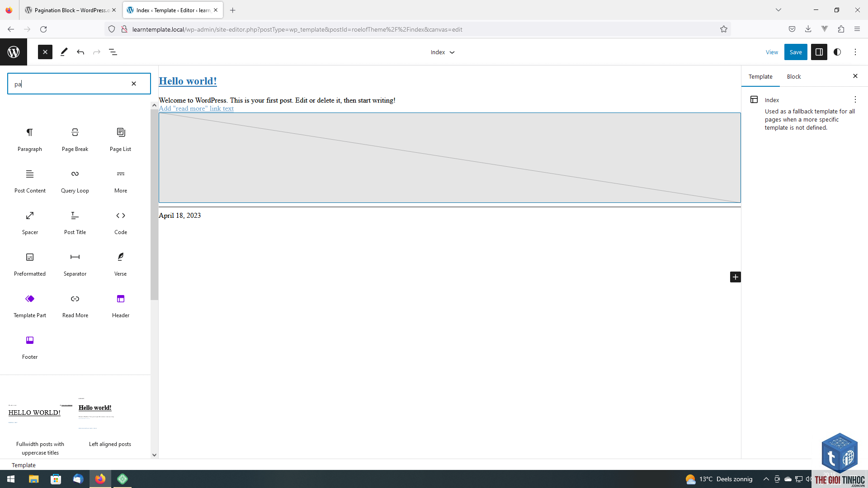Go back to the previous page
Viewport: 868px width, 488px height.
11,29
